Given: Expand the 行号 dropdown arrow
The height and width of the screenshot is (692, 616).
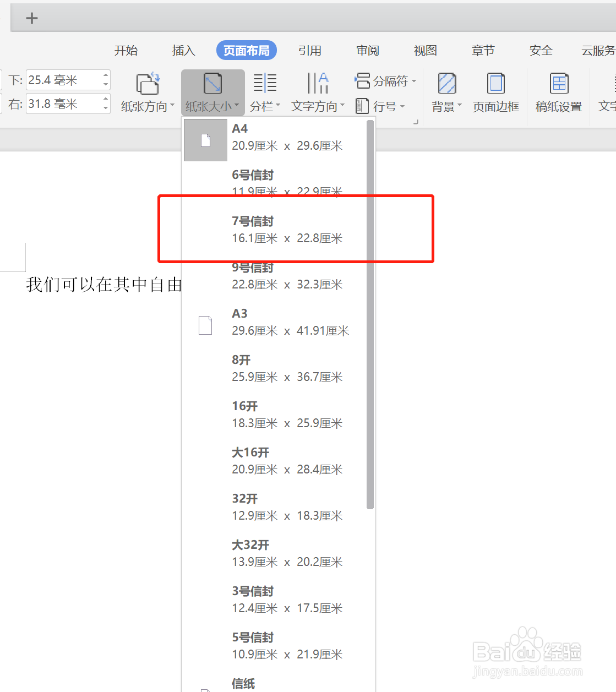Looking at the screenshot, I should pos(402,106).
